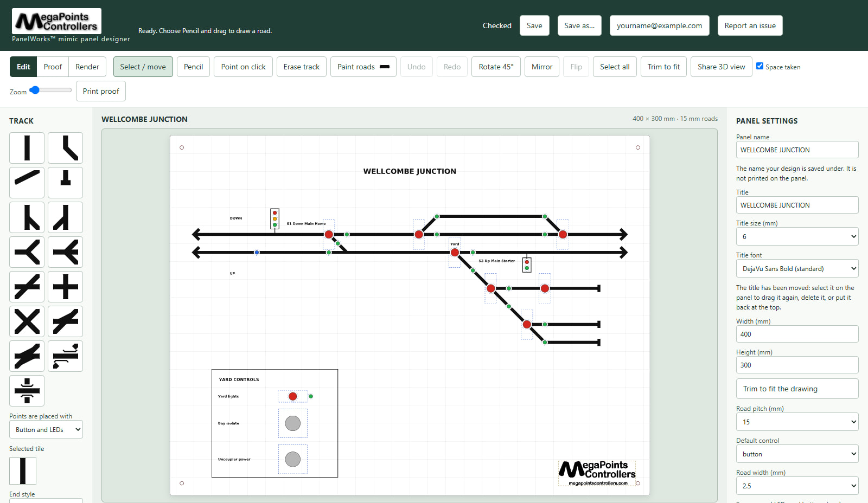
Task: Click Trim to fit the drawing
Action: 797,389
